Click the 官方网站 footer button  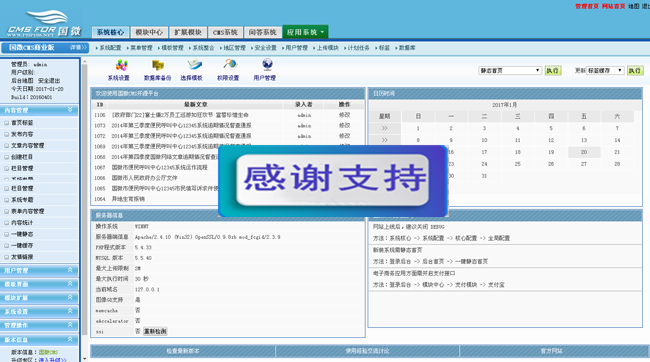[551, 351]
